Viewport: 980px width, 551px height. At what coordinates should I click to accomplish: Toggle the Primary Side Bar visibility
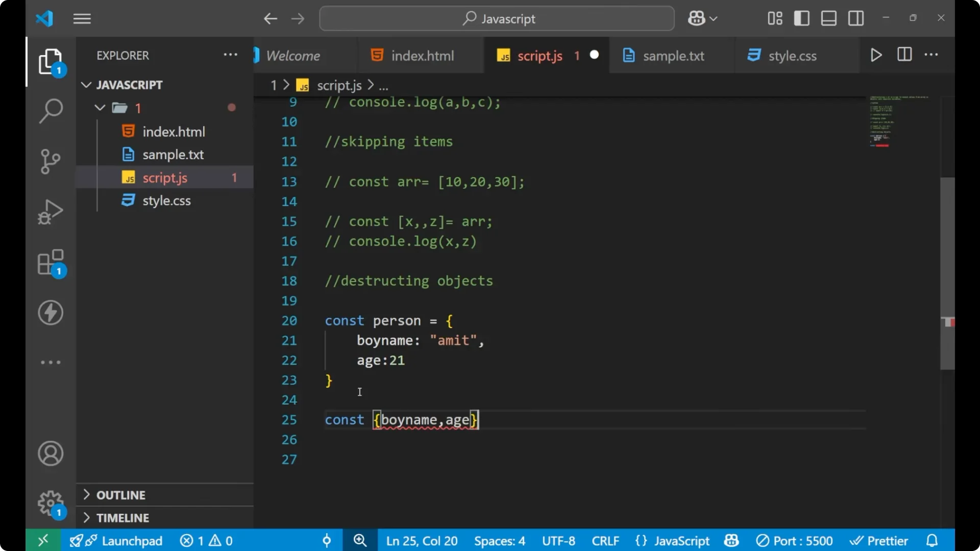pos(801,18)
